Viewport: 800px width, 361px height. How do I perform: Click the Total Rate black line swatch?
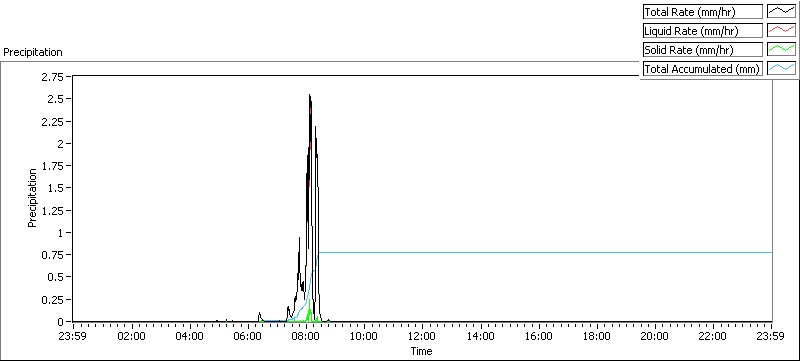click(x=781, y=11)
